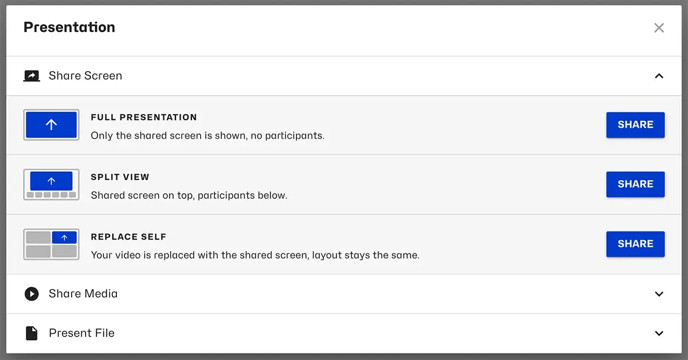Screen dimensions: 688x360
Task: Open the Present File section label
Action: [x=82, y=333]
